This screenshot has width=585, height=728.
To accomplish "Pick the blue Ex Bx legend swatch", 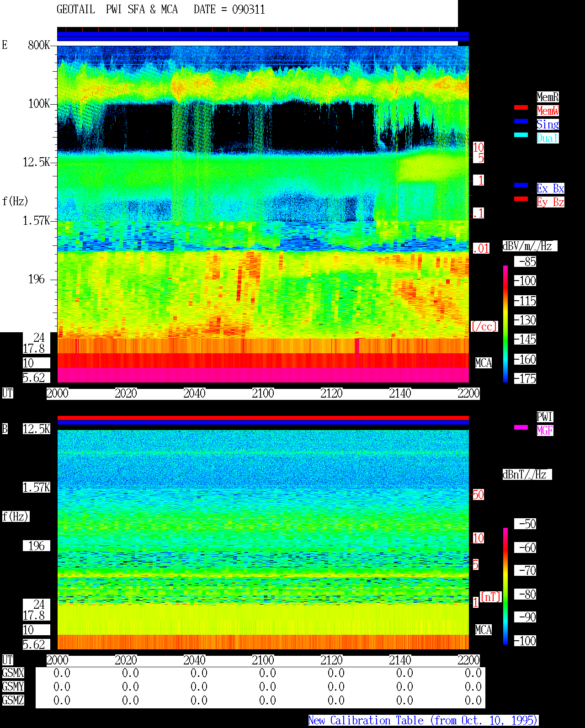I will (521, 185).
